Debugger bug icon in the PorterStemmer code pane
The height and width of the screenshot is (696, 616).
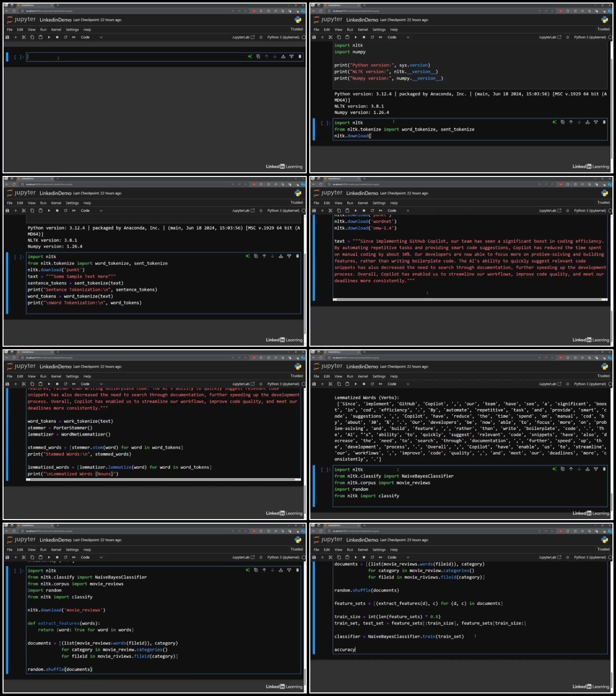[261, 384]
